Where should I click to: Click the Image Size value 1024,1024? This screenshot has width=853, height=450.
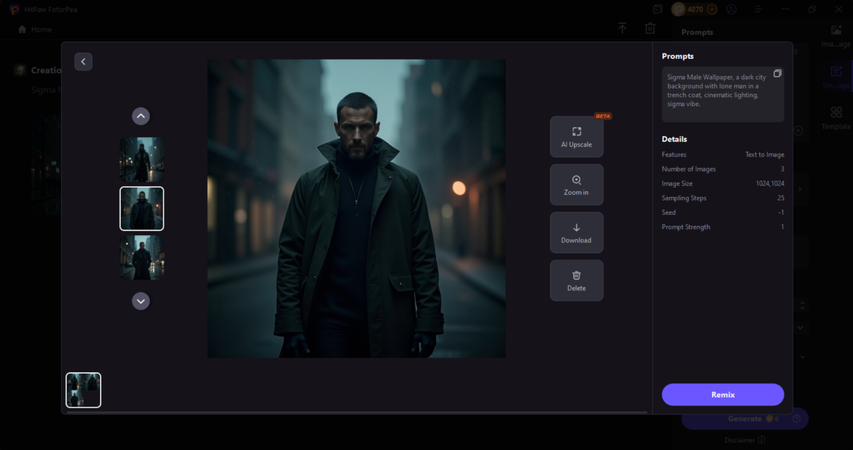point(770,183)
